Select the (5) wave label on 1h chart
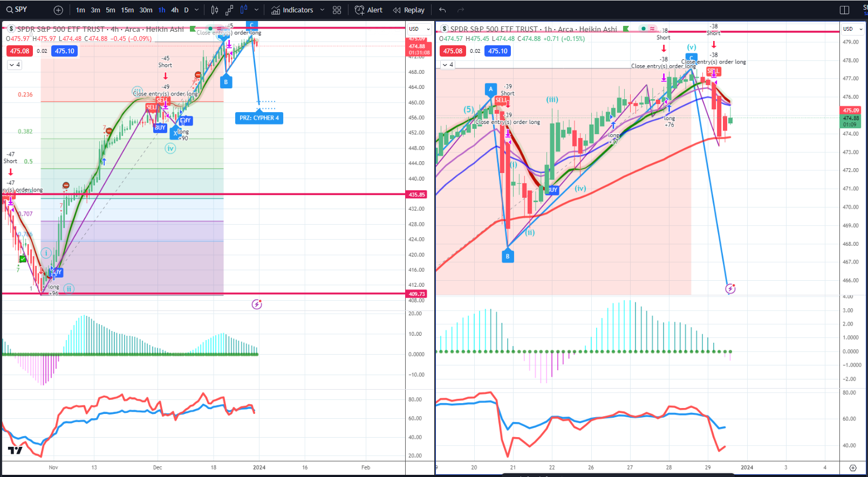Image resolution: width=868 pixels, height=477 pixels. coord(469,109)
